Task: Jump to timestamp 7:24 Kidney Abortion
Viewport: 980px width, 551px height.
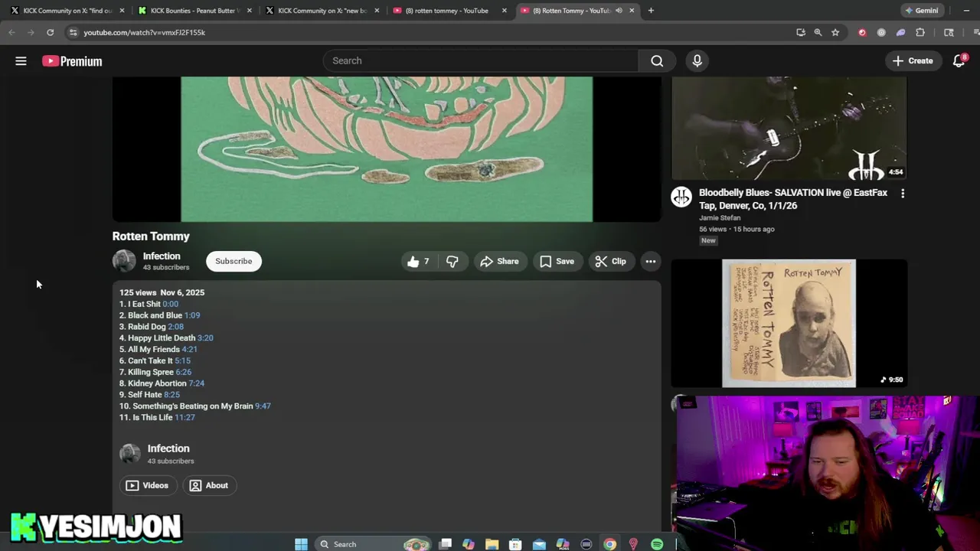Action: coord(196,383)
